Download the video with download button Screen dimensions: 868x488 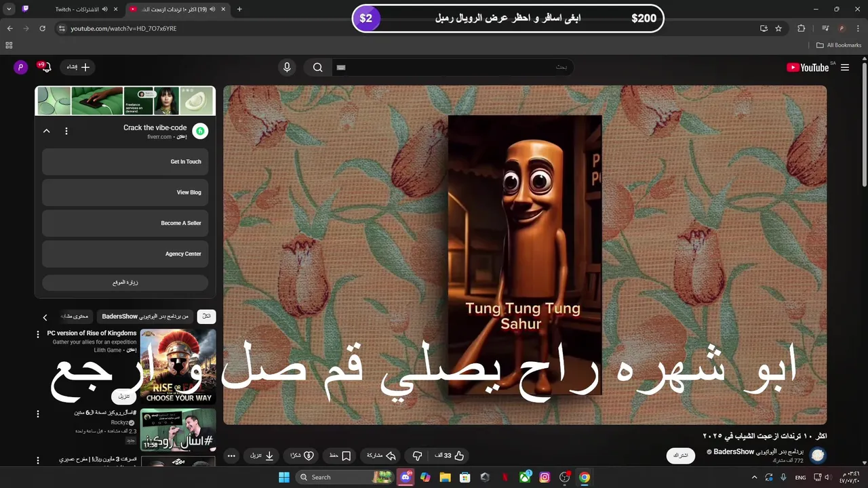pos(261,455)
